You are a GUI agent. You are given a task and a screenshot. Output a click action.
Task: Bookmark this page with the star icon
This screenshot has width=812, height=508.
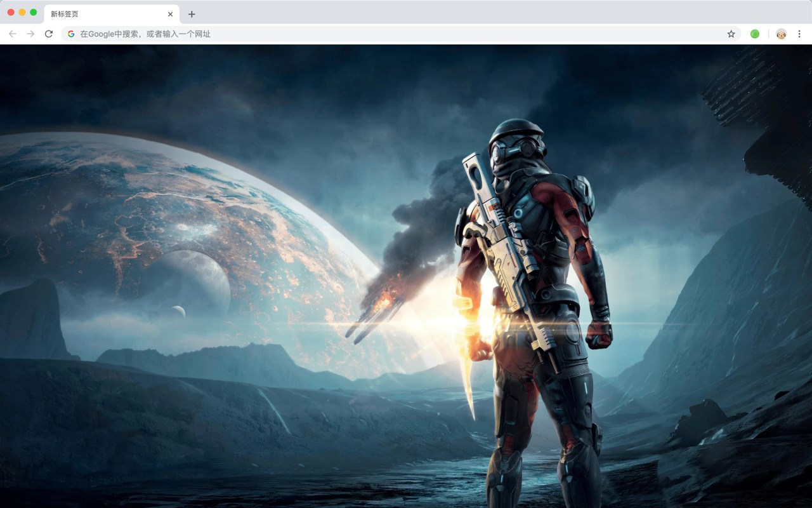731,34
